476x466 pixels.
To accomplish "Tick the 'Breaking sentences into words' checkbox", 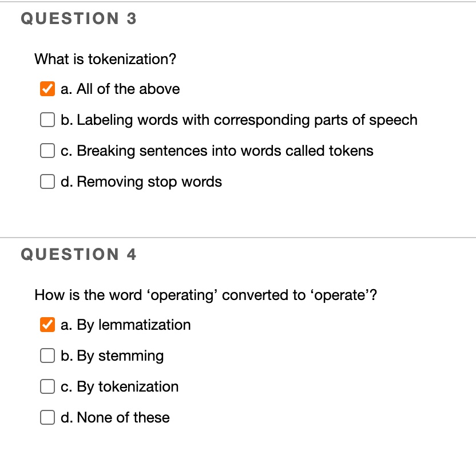I will 47,151.
